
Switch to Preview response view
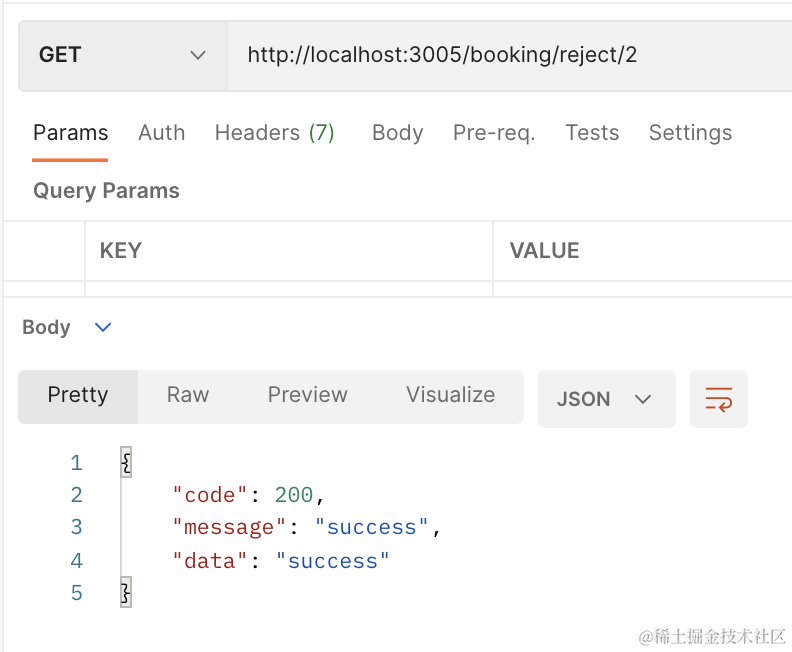tap(307, 395)
